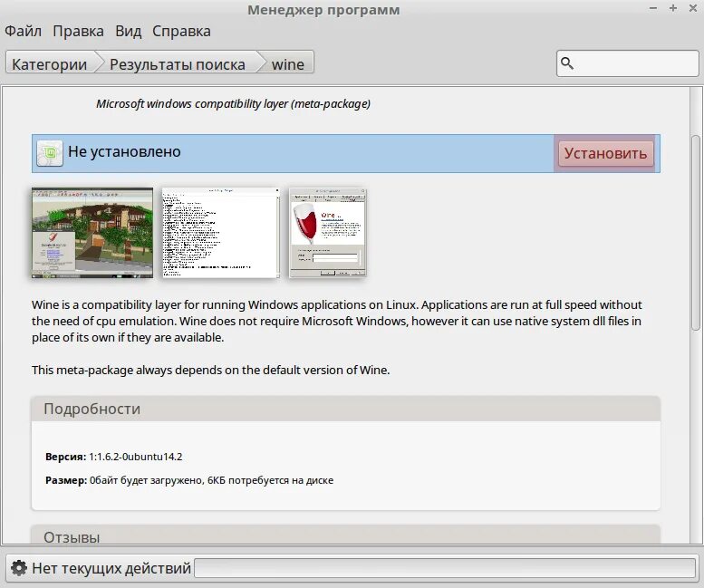Open the Файл menu
The image size is (704, 588).
click(23, 31)
